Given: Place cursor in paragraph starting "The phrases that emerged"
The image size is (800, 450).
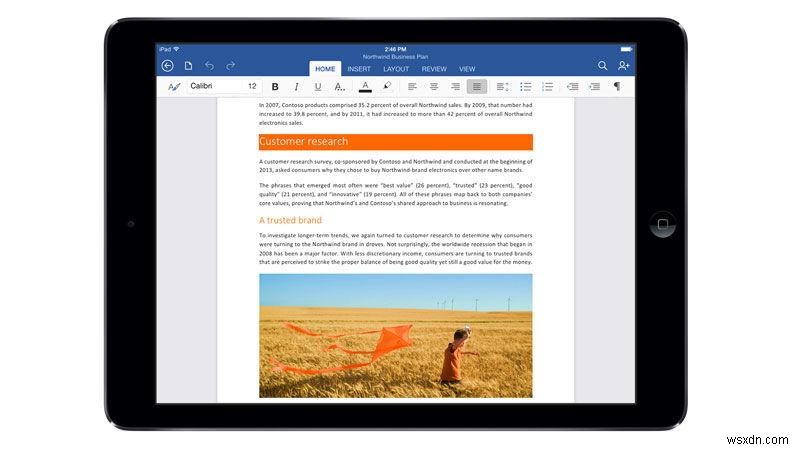Looking at the screenshot, I should (395, 194).
